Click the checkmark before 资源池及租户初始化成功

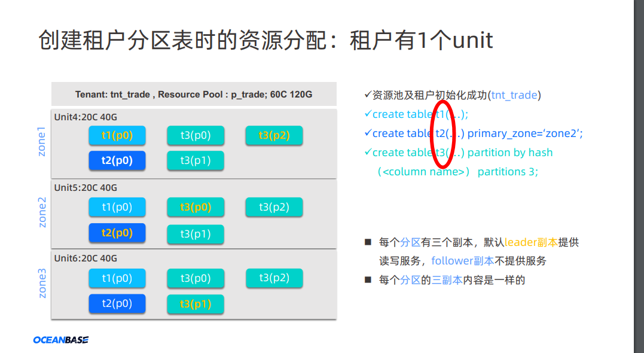[368, 95]
